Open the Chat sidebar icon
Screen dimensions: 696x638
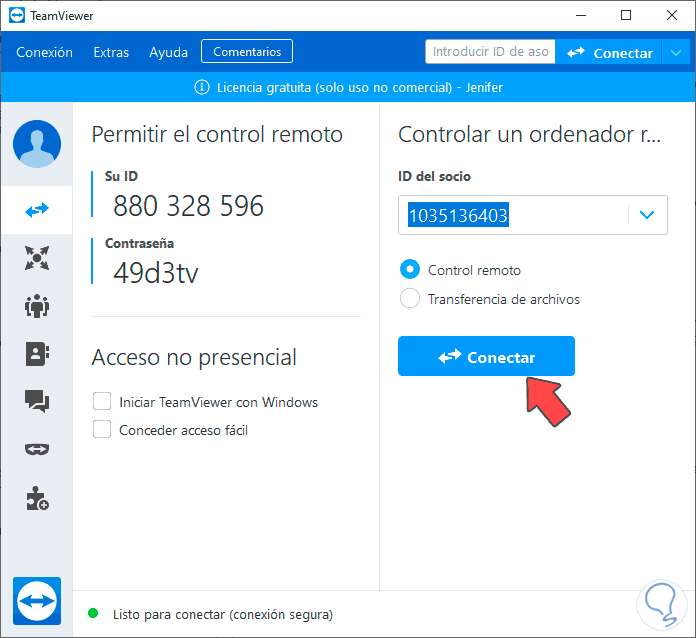[37, 401]
